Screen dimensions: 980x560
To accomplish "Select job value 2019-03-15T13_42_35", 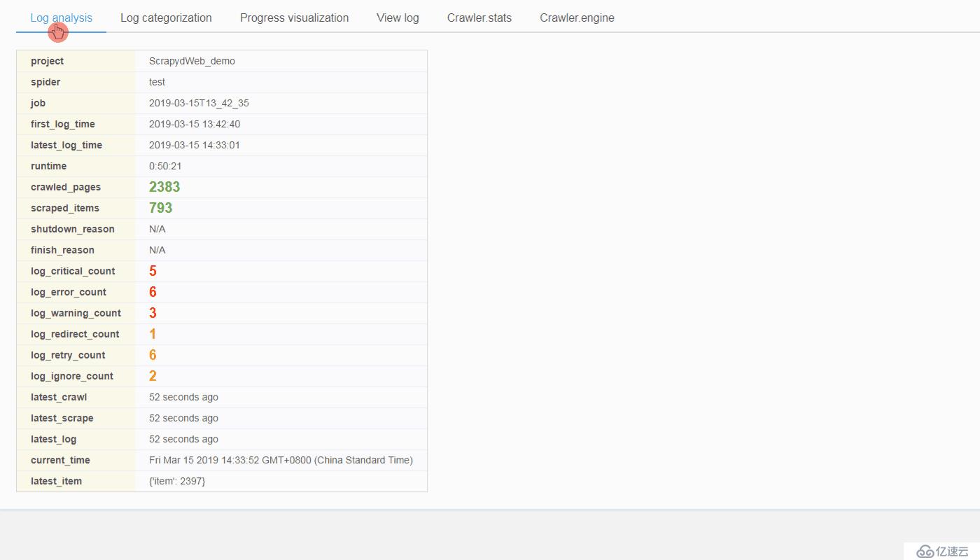I will click(x=199, y=103).
